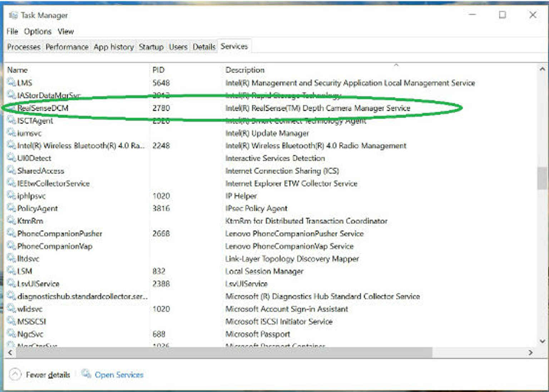
Task: Open the Options menu
Action: coord(38,31)
